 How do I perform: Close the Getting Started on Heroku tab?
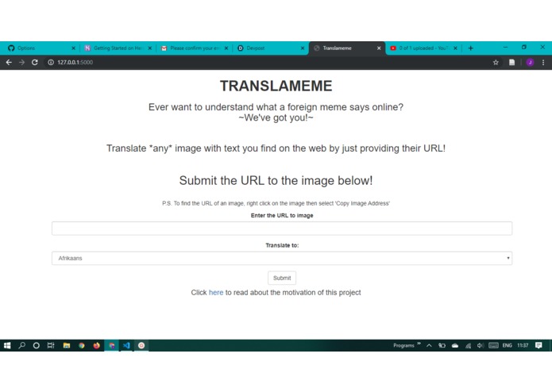point(149,48)
